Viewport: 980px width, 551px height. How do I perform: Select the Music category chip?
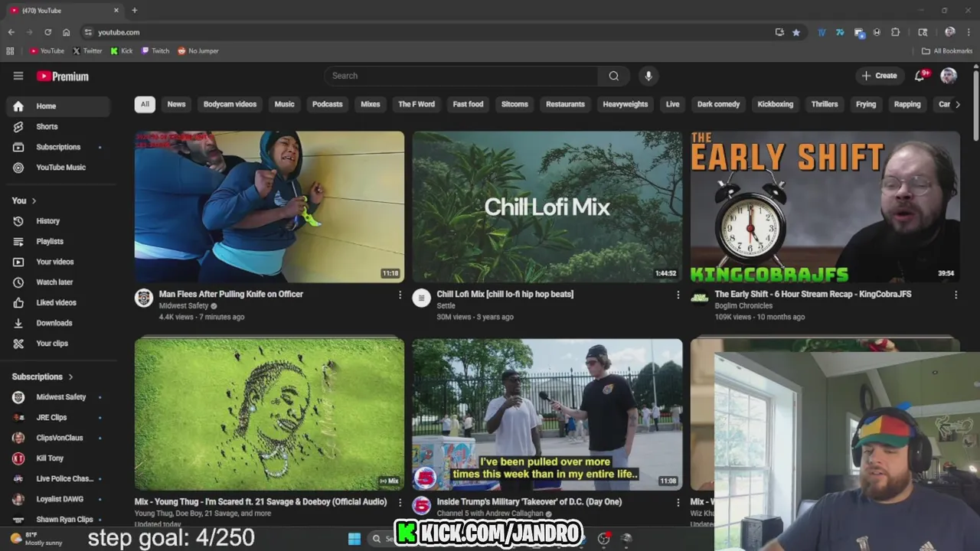(284, 104)
